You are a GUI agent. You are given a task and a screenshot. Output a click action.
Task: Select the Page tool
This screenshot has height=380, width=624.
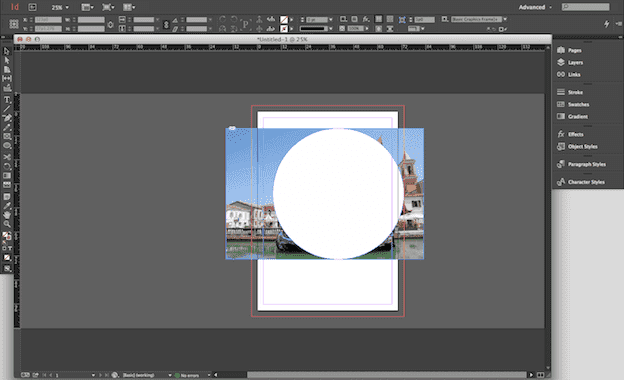(7, 70)
